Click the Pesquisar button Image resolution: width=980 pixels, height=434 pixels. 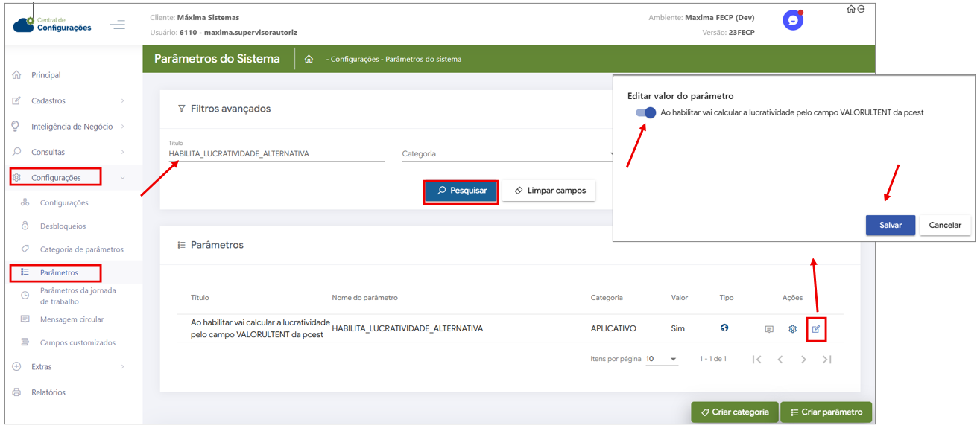point(461,191)
